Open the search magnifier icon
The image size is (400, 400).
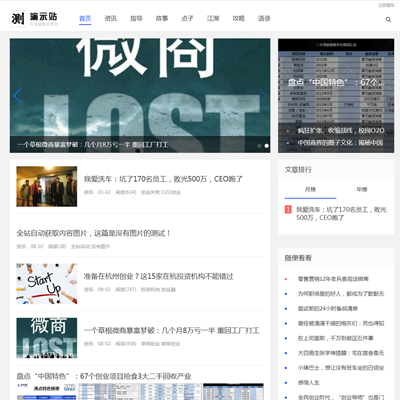click(388, 20)
